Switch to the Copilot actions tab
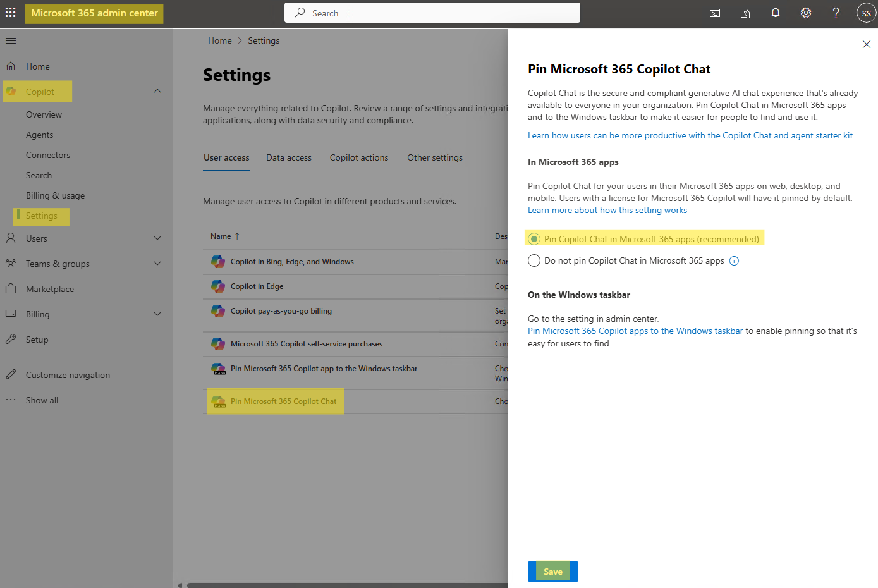878x588 pixels. [x=359, y=158]
